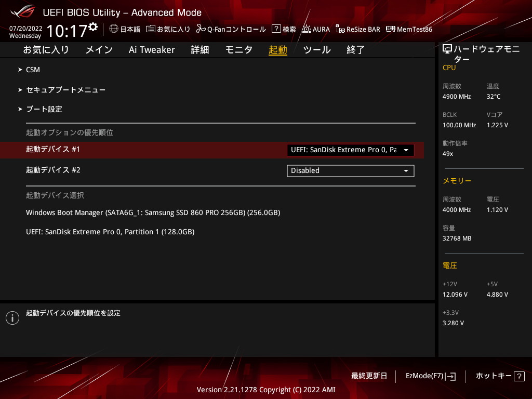Click +12V reading 12.096 V
The width and height of the screenshot is (532, 399).
(x=455, y=295)
